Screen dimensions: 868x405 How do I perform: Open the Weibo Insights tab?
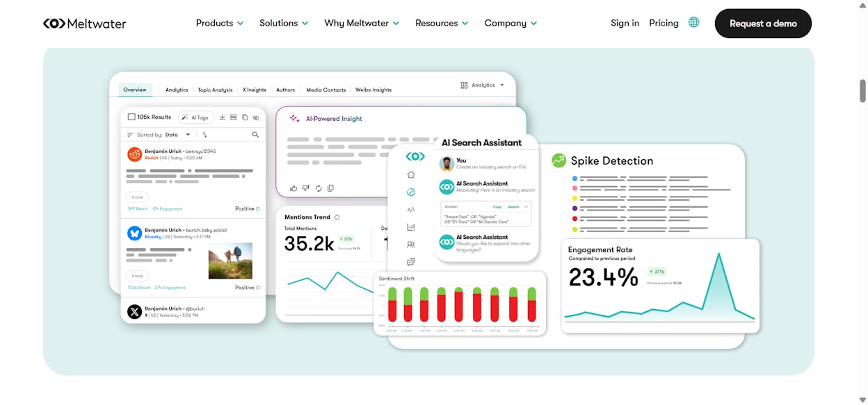(373, 90)
